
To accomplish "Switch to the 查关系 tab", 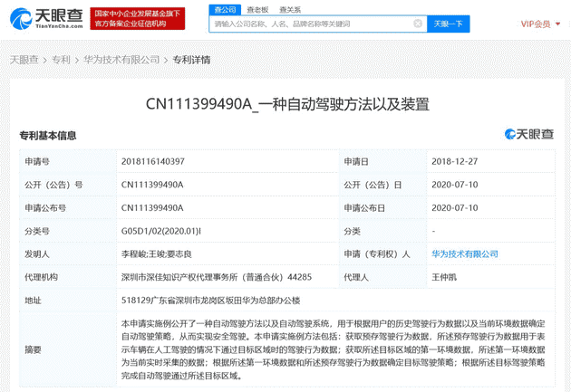I will coord(289,9).
